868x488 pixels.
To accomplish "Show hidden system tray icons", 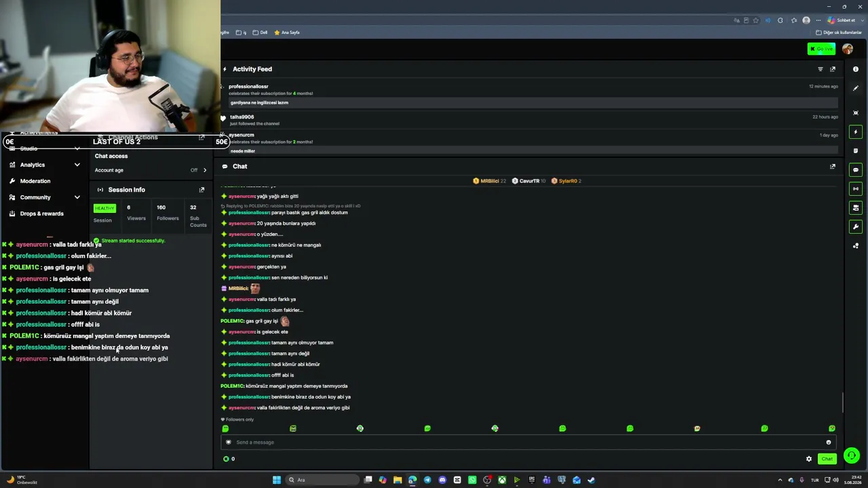I will pyautogui.click(x=780, y=480).
